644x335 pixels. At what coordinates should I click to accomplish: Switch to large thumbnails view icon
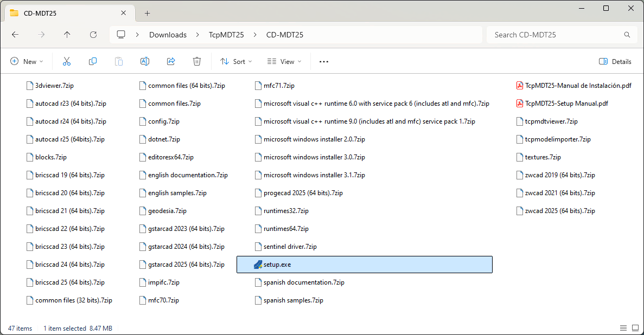[x=635, y=328]
